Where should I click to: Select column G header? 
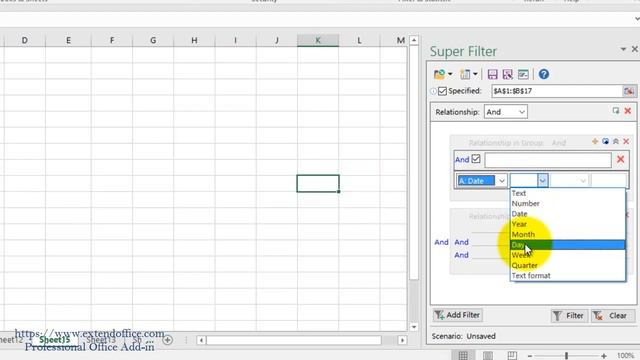coord(153,40)
